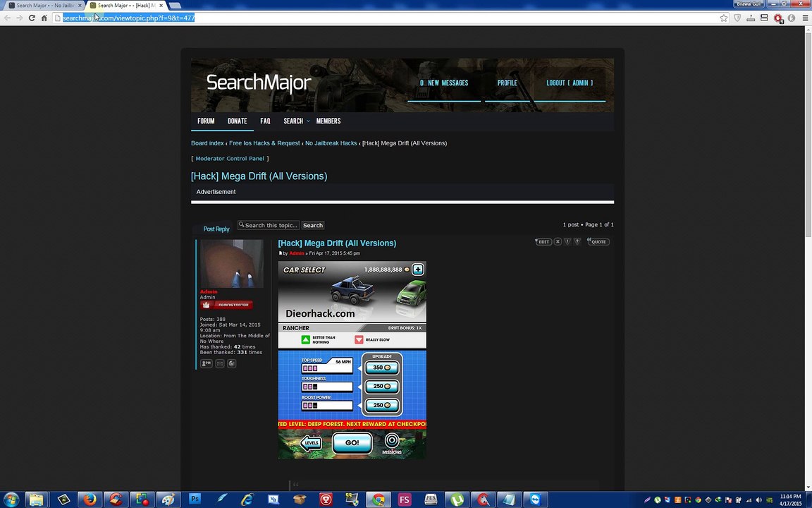Open 0 New Messages link
812x508 pixels.
[x=444, y=83]
